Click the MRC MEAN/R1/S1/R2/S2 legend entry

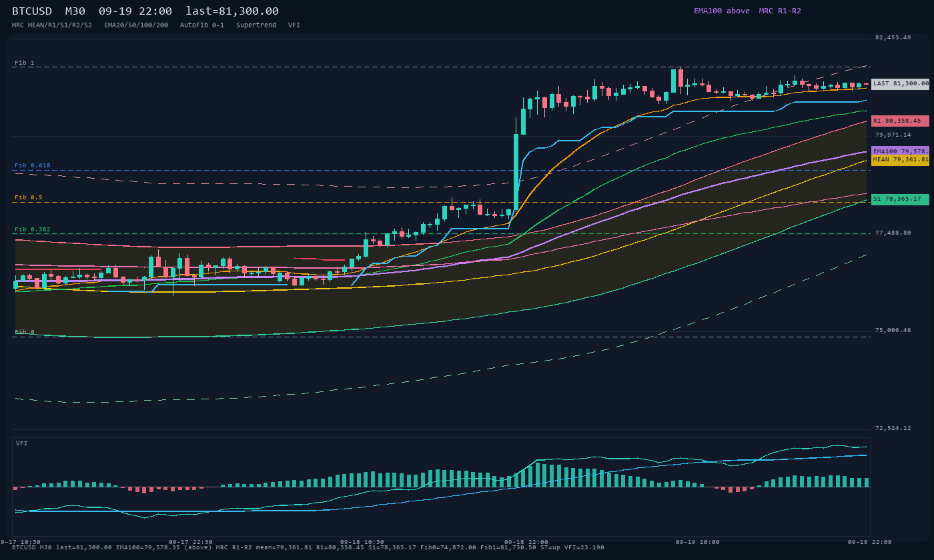point(52,25)
